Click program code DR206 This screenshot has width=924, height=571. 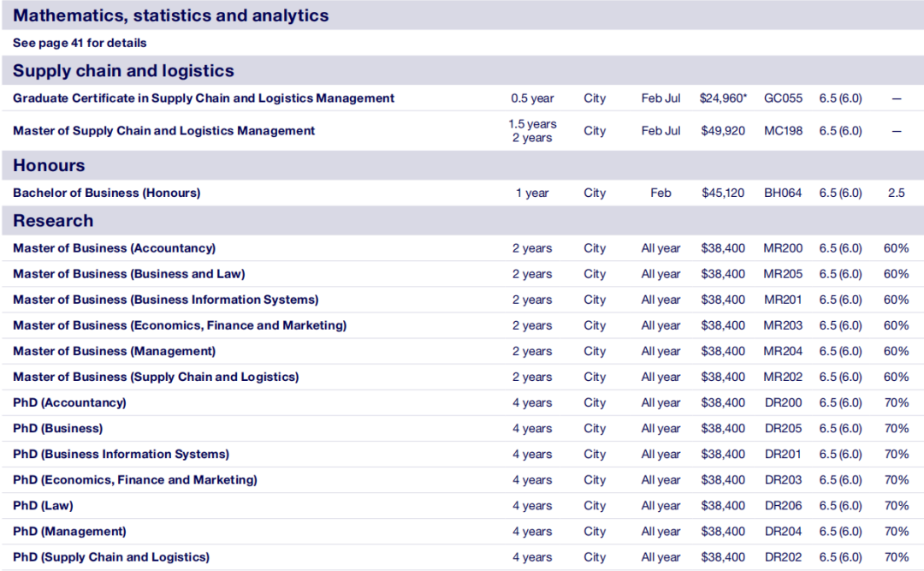click(783, 506)
